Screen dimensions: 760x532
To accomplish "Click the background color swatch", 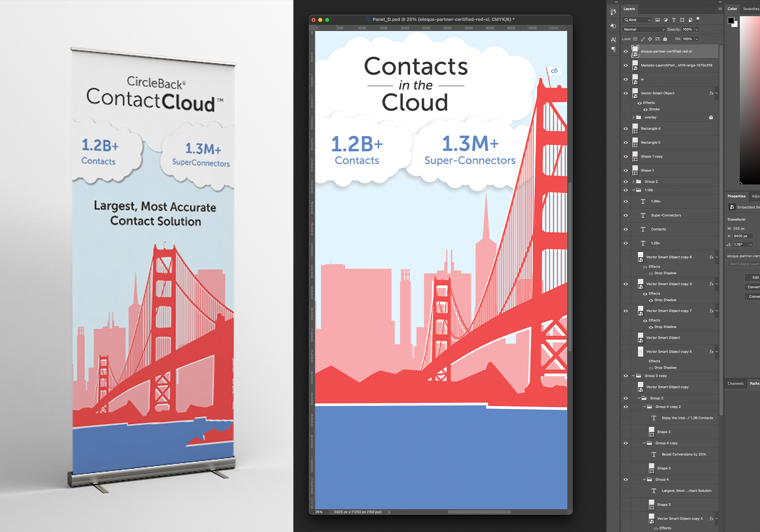I will (x=736, y=25).
